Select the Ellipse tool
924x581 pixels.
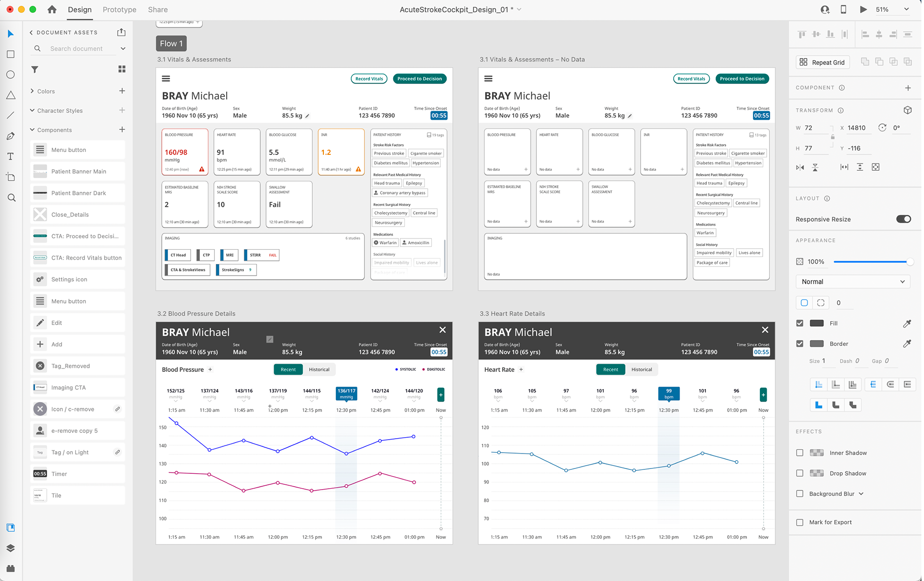11,75
